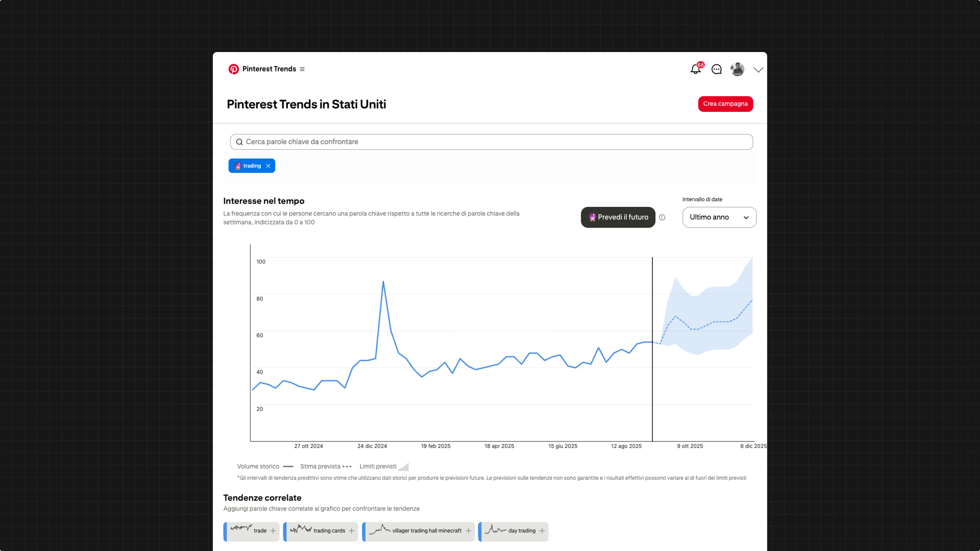The image size is (980, 551).
Task: Add related trend trade via plus icon
Action: click(x=273, y=531)
